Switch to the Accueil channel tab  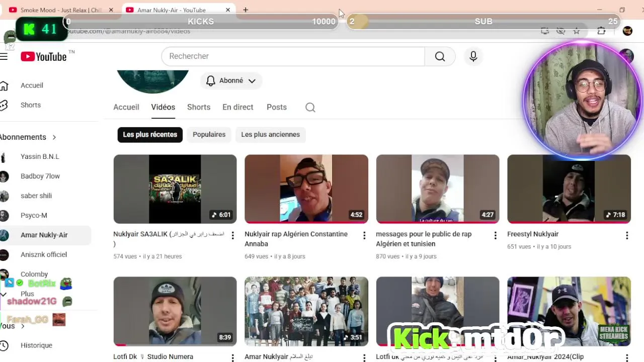click(x=126, y=107)
